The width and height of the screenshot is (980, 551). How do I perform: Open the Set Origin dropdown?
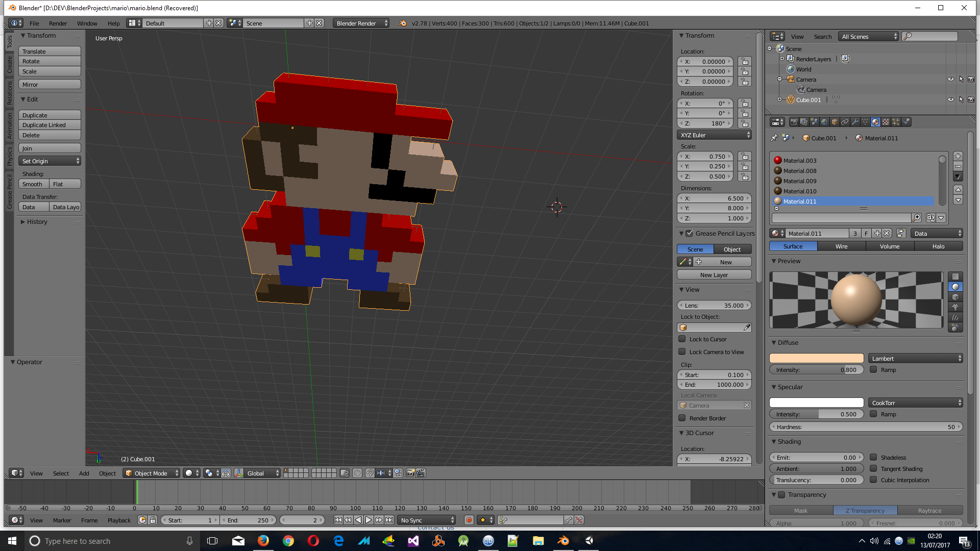click(x=50, y=161)
